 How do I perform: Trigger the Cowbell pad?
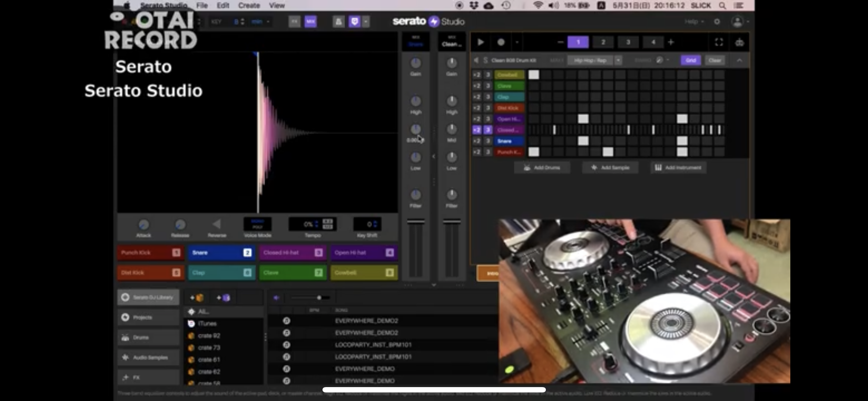364,273
